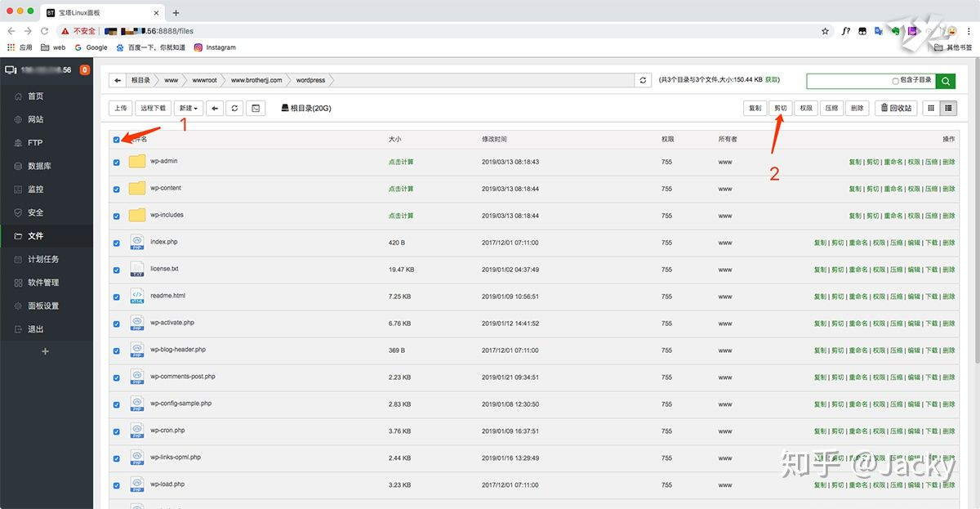
Task: Toggle the select-all checkbox in header
Action: [116, 140]
